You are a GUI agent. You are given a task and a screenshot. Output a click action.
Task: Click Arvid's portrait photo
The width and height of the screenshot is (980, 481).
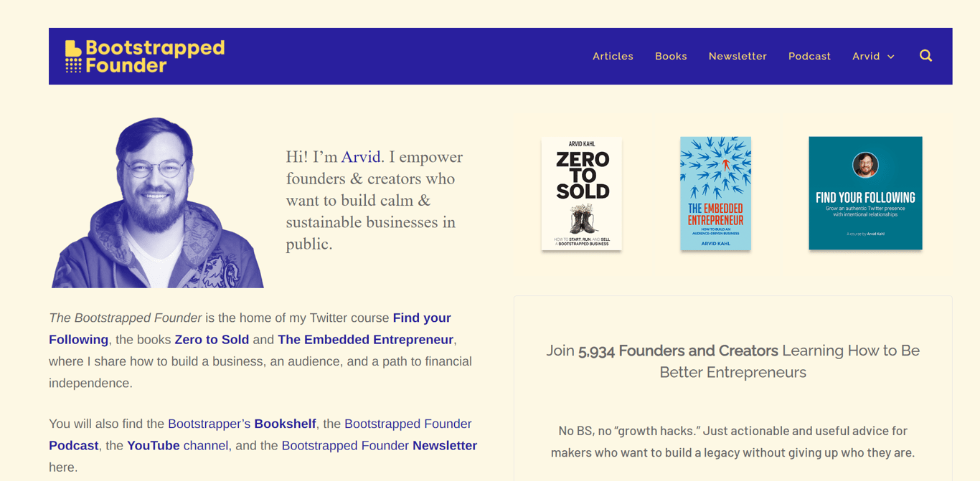pyautogui.click(x=157, y=203)
